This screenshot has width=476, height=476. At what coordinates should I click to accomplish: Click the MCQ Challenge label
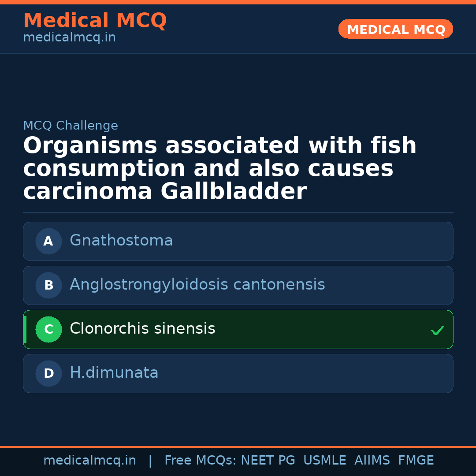point(71,126)
